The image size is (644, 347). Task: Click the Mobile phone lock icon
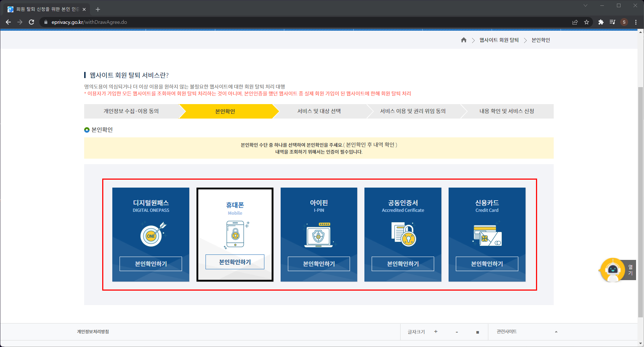click(236, 235)
